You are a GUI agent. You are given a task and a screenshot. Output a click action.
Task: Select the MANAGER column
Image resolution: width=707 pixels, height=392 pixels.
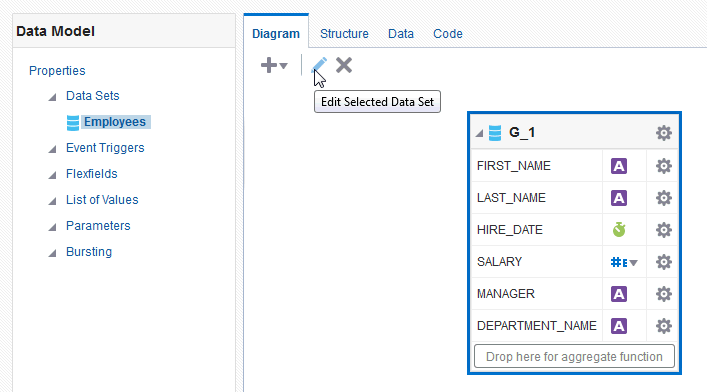click(505, 294)
